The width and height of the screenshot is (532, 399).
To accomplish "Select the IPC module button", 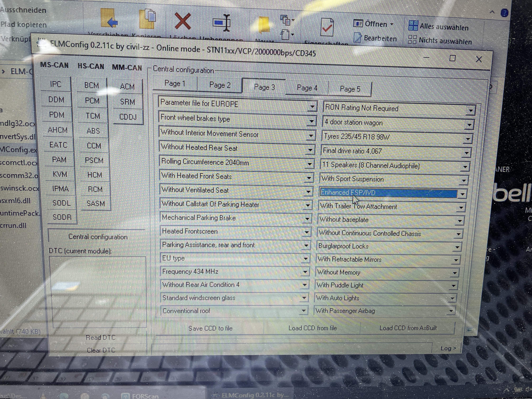I will [x=56, y=84].
